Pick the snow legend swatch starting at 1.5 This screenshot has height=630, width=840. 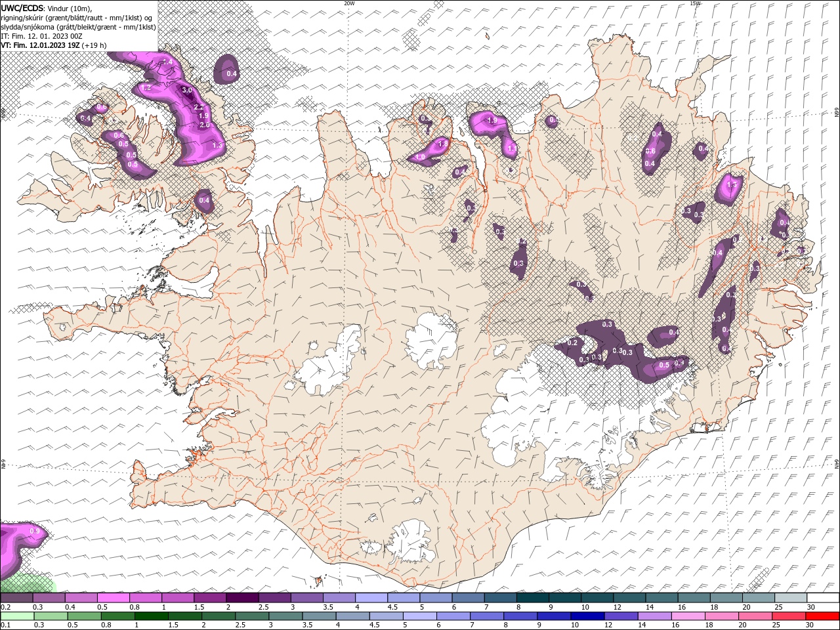pyautogui.click(x=210, y=598)
